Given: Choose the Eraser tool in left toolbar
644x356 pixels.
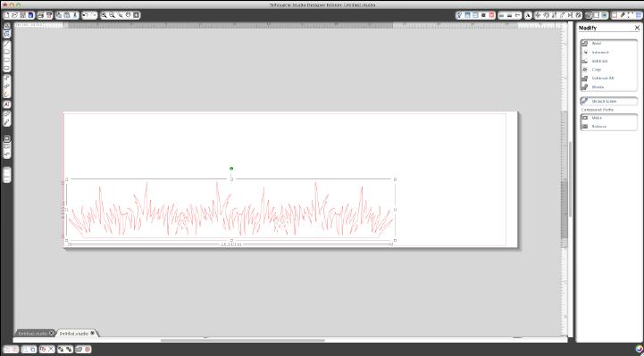Looking at the screenshot, I should point(7,113).
